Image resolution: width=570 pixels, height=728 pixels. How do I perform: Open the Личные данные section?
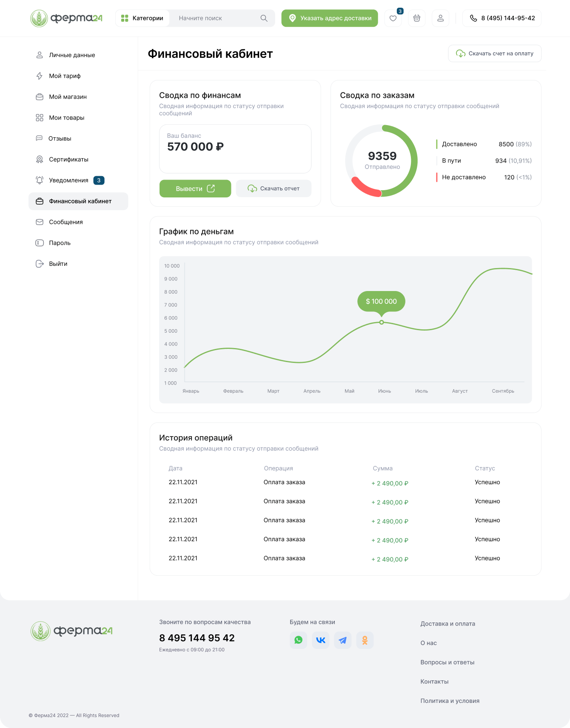[78, 55]
